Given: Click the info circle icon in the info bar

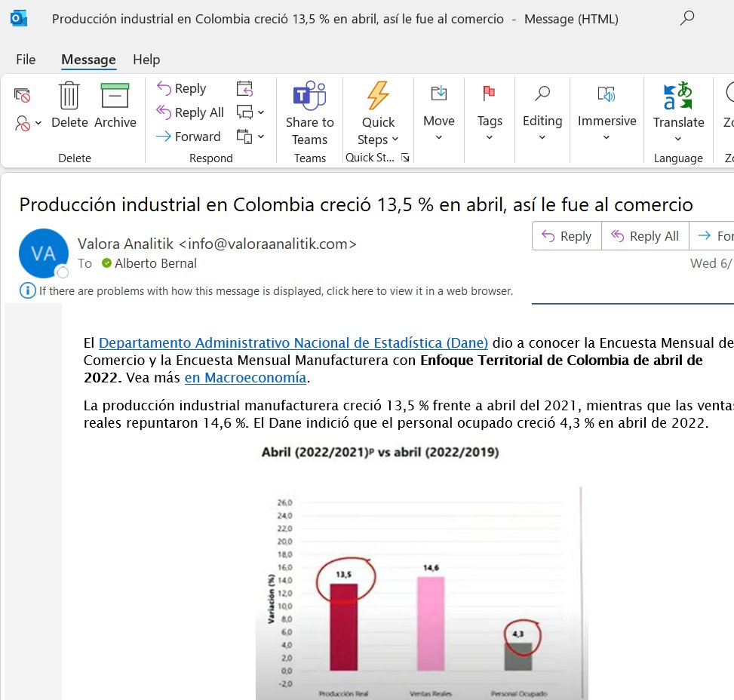Looking at the screenshot, I should [x=28, y=290].
